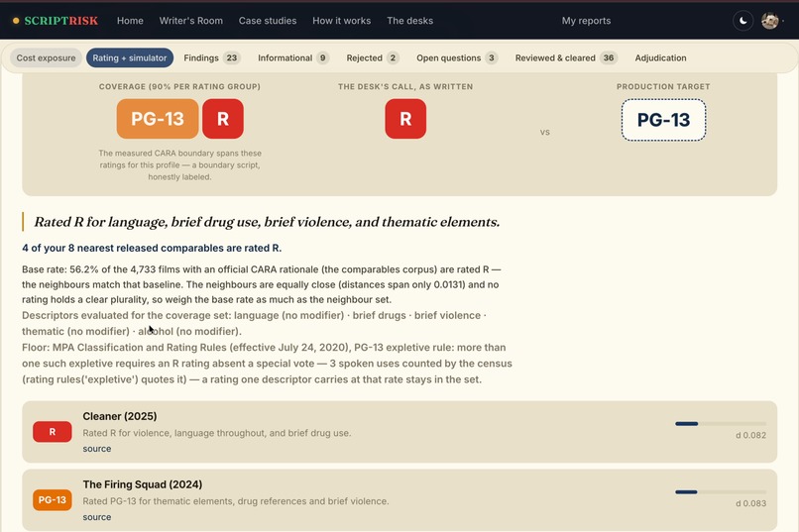Image resolution: width=799 pixels, height=532 pixels.
Task: Toggle dark mode moon icon
Action: [742, 21]
